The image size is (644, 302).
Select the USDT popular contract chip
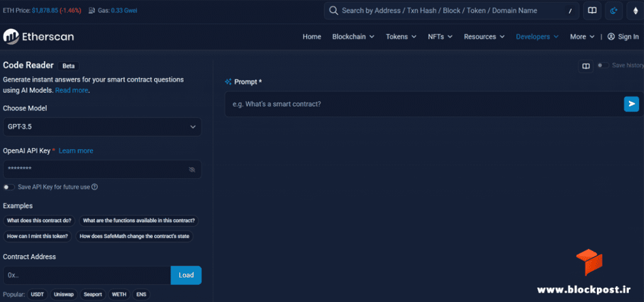click(x=38, y=294)
